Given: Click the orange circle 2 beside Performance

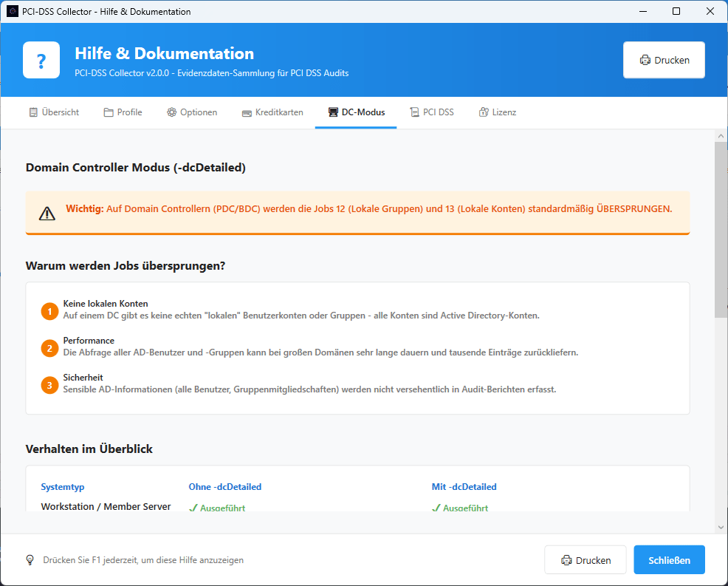Looking at the screenshot, I should [x=49, y=347].
